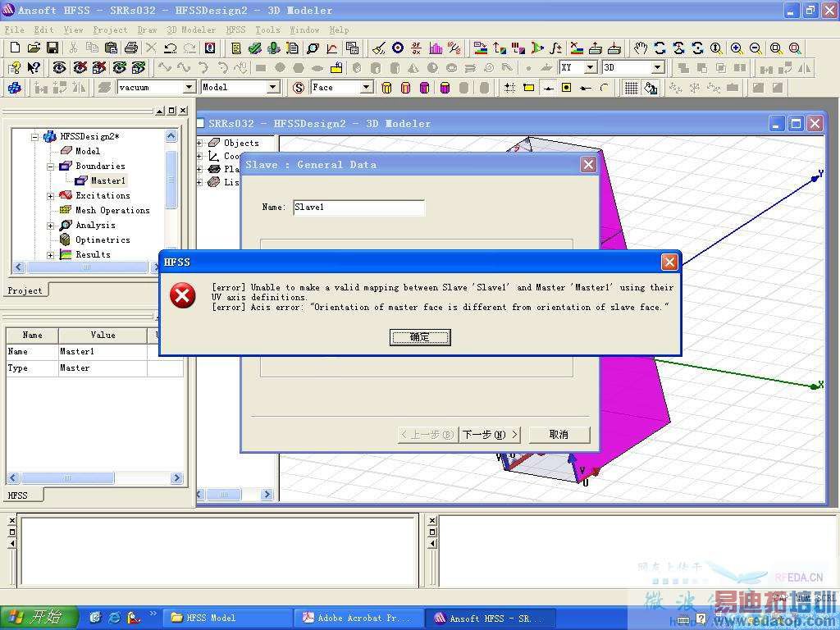Viewport: 840px width, 630px height.
Task: Click the What's This help cursor icon
Action: tap(34, 67)
